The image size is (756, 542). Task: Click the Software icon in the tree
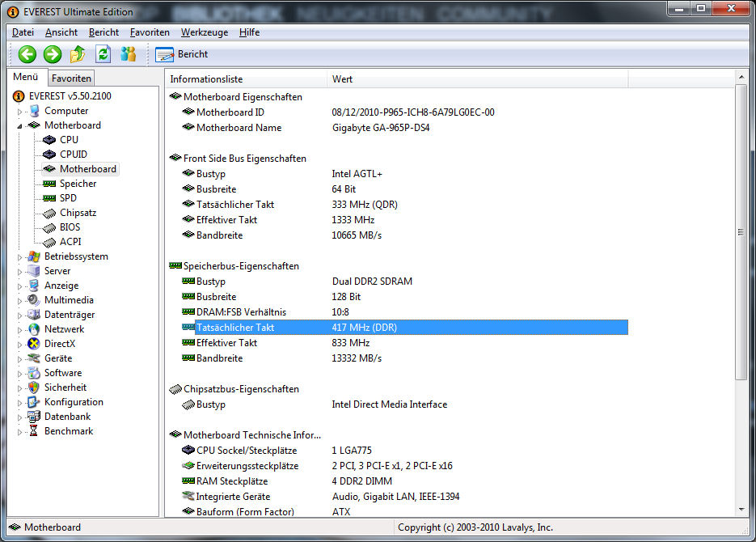(x=34, y=373)
